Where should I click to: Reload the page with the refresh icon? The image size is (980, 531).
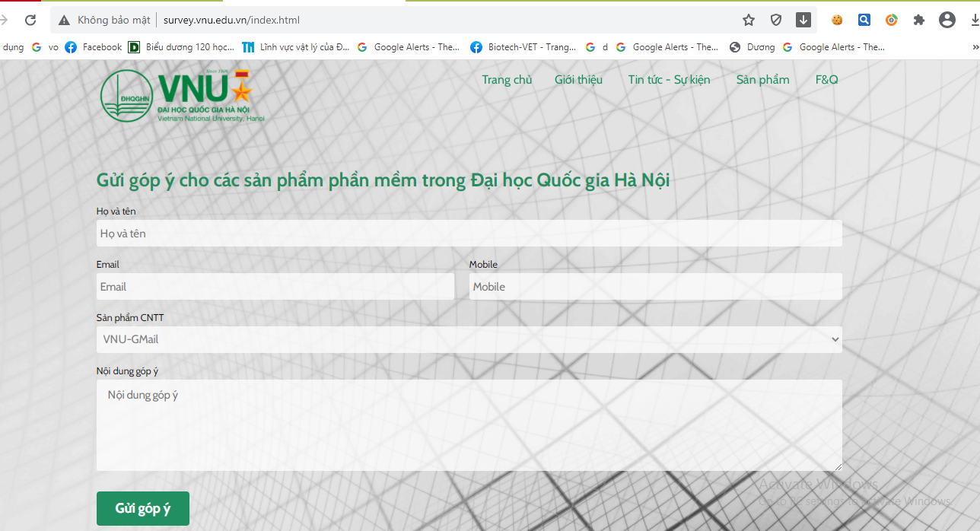coord(30,21)
